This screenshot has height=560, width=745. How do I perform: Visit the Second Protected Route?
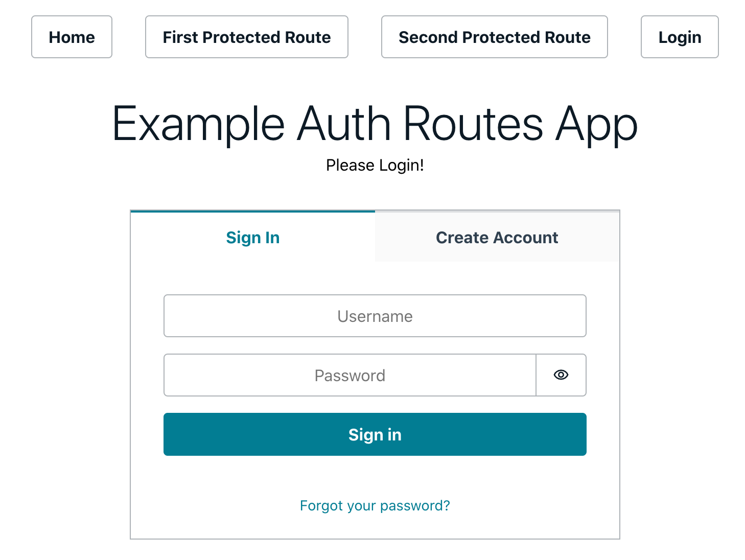click(494, 37)
